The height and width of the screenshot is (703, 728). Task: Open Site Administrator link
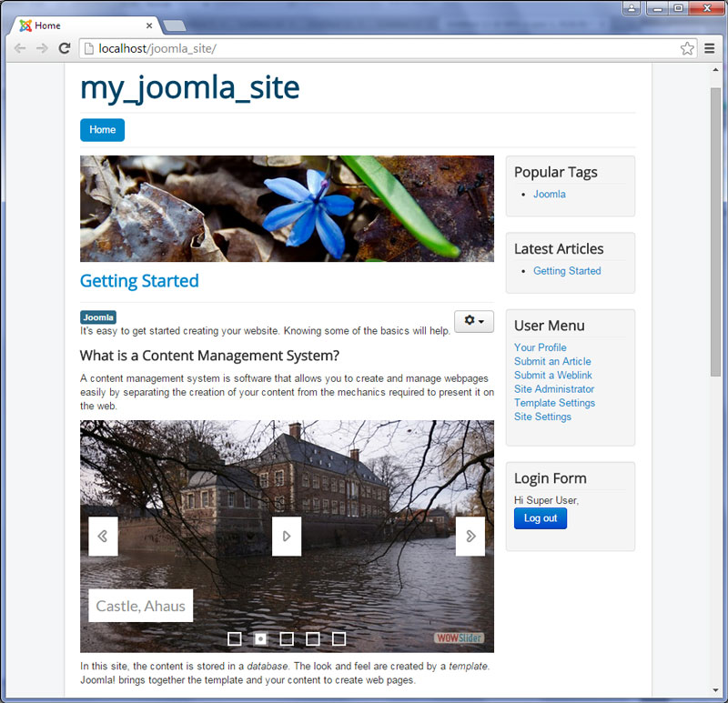coord(554,389)
